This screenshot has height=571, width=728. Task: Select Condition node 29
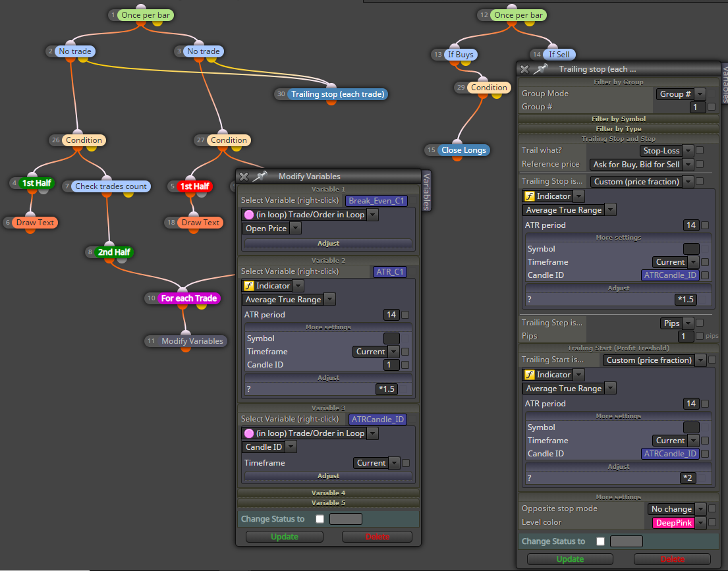(x=489, y=88)
